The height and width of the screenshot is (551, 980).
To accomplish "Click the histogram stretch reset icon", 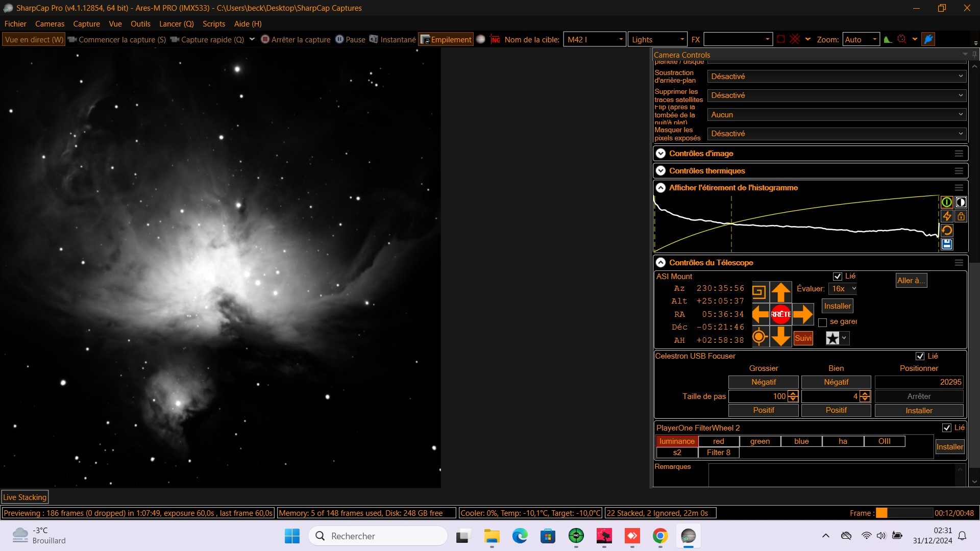I will [947, 231].
